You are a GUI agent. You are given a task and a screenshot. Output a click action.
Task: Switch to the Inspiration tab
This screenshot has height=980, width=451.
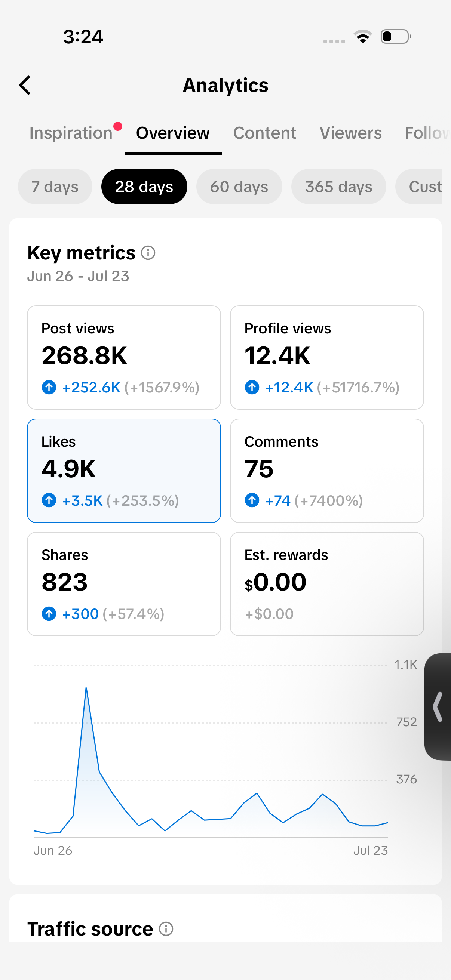tap(71, 133)
